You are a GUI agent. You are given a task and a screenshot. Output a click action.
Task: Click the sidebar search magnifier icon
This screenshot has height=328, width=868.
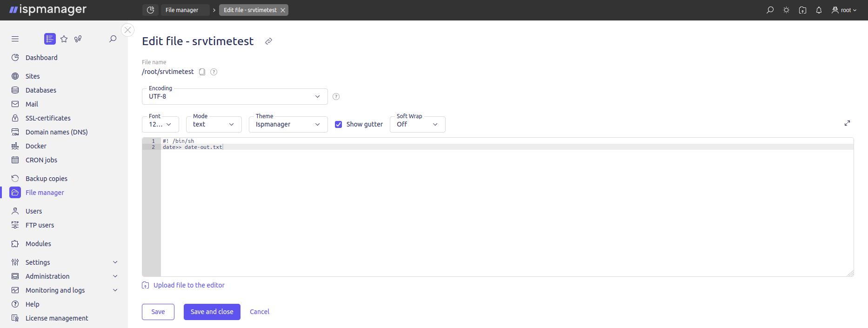coord(113,39)
